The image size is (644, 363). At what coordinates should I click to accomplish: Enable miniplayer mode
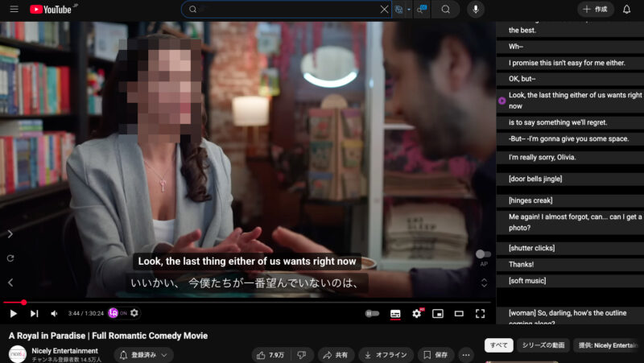coord(438,314)
